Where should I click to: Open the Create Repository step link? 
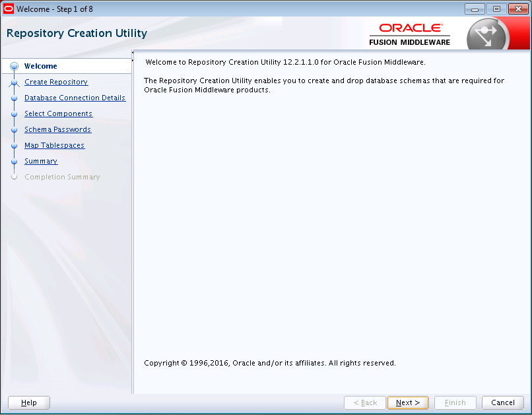tap(56, 82)
